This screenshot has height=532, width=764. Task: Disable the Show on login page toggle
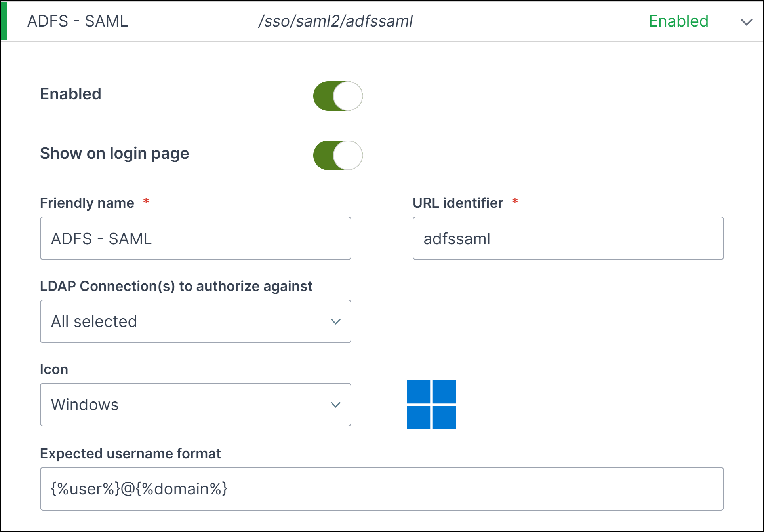pyautogui.click(x=338, y=155)
